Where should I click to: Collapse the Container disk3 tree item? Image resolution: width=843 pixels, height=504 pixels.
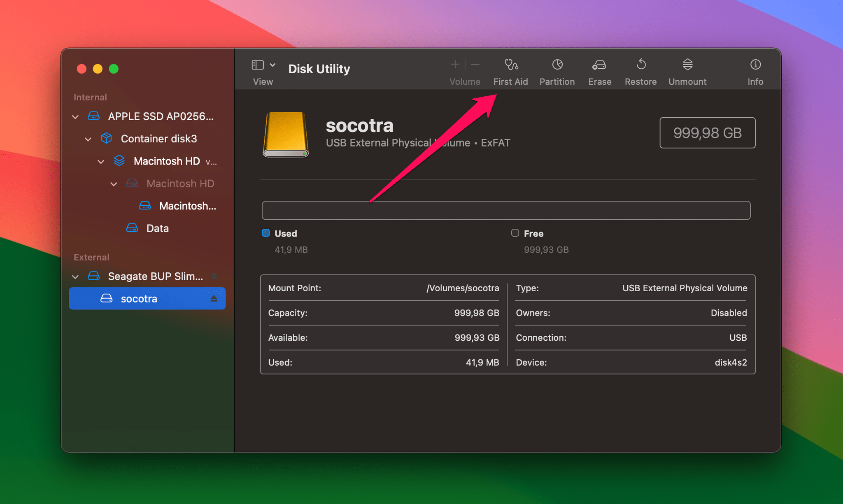coord(88,139)
